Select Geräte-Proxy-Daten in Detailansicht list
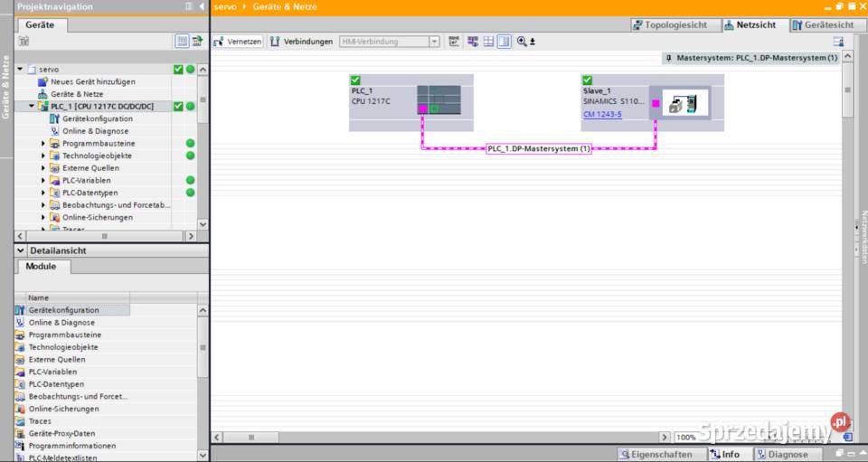 tap(61, 433)
